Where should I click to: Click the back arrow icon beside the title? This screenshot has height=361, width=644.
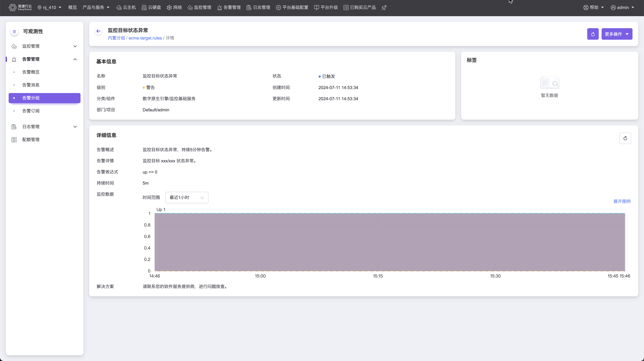click(98, 31)
